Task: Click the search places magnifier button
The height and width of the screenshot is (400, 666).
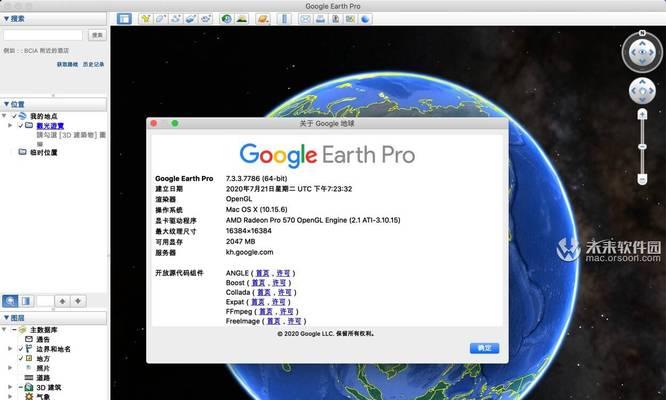Action: tap(10, 301)
